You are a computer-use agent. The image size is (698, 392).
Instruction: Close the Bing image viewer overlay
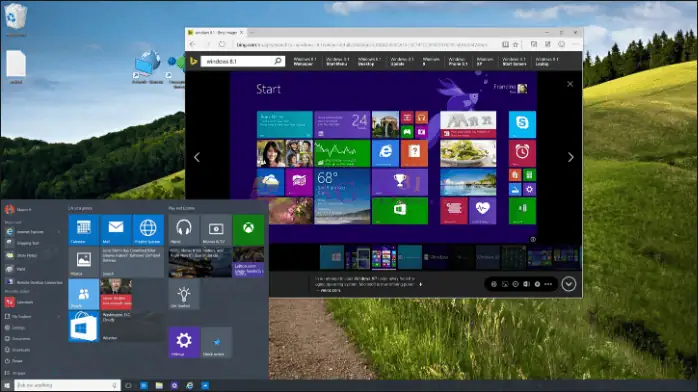(570, 84)
